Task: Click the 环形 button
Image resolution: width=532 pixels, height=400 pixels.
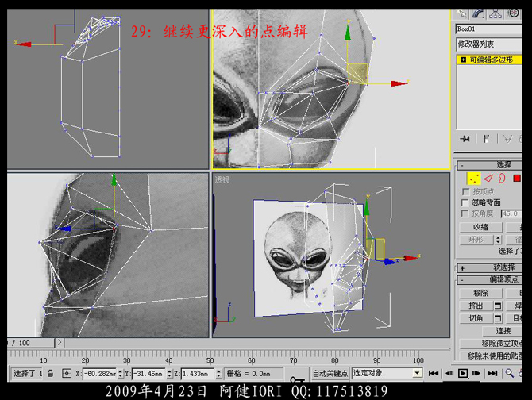Action: tap(476, 240)
